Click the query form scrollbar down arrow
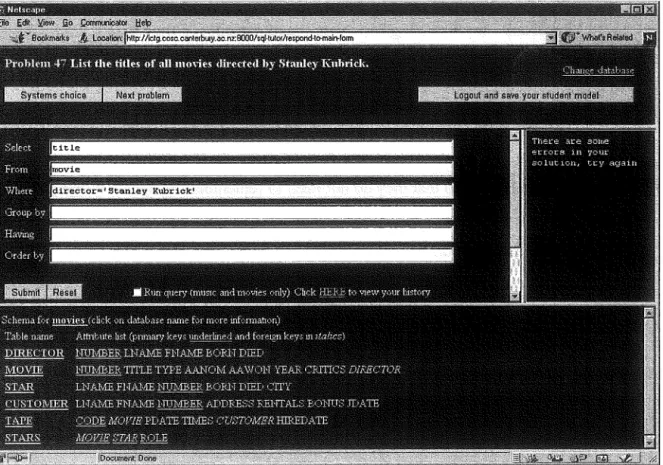 tap(515, 296)
